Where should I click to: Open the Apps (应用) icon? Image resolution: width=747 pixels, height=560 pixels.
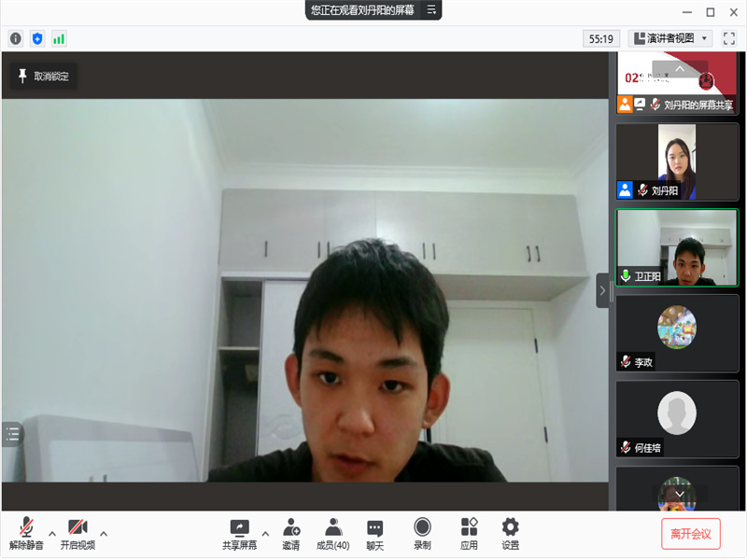coord(469,534)
